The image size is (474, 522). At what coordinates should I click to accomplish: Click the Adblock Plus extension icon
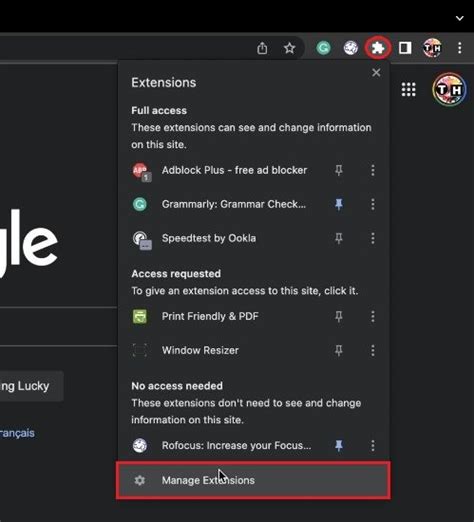click(142, 171)
